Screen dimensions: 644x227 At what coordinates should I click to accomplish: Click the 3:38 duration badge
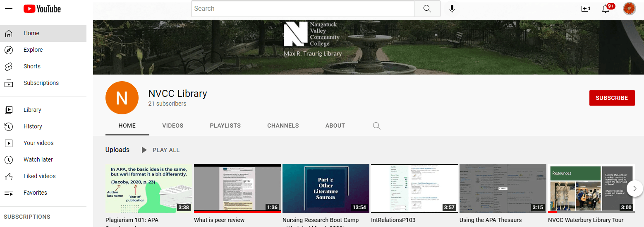183,208
